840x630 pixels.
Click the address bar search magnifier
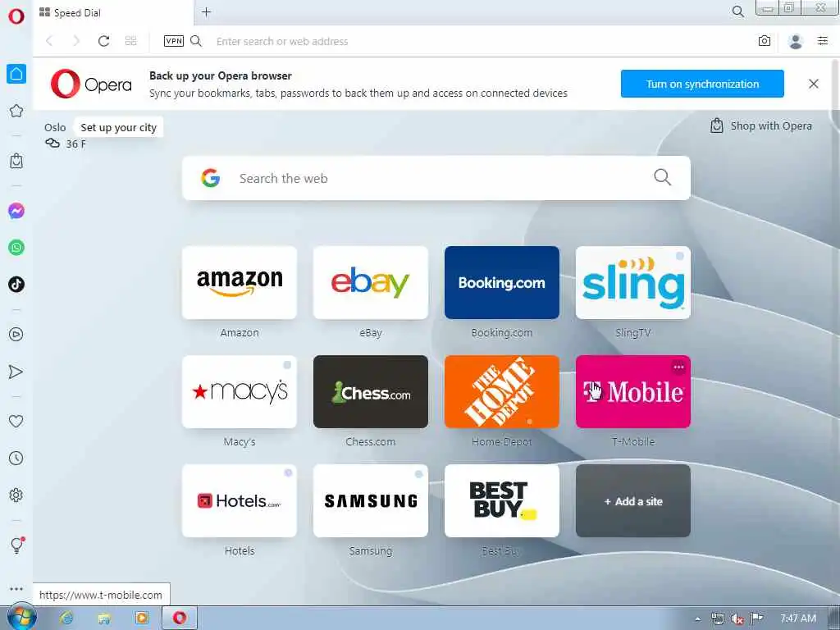(x=196, y=41)
